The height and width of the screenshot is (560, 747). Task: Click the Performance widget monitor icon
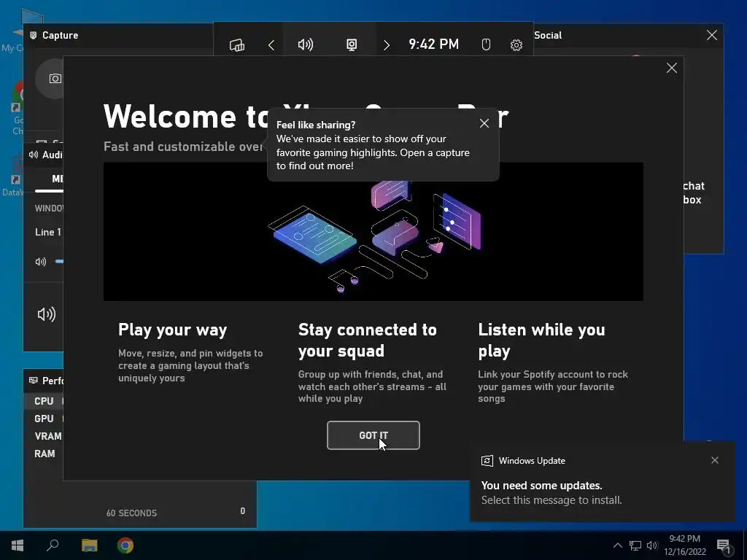(34, 380)
